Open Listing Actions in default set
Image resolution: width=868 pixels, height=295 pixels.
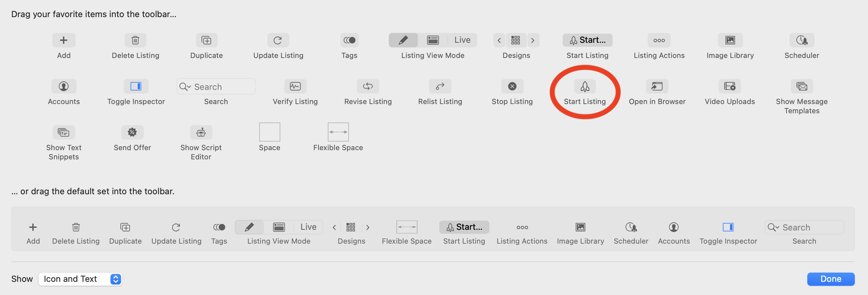point(522,228)
